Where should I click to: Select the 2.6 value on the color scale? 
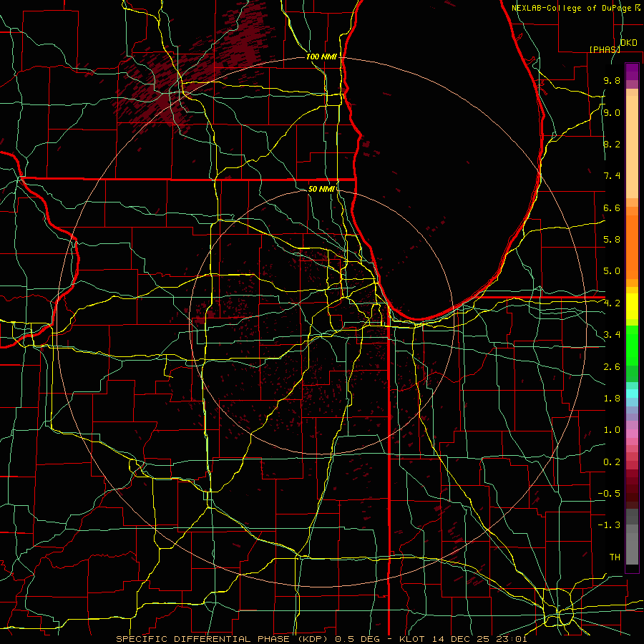click(x=612, y=367)
